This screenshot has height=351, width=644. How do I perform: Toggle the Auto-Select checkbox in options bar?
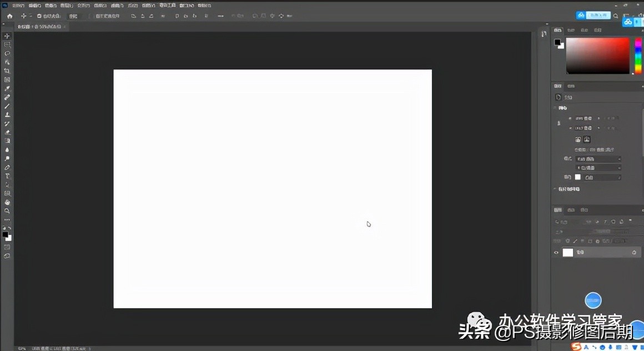coord(39,16)
